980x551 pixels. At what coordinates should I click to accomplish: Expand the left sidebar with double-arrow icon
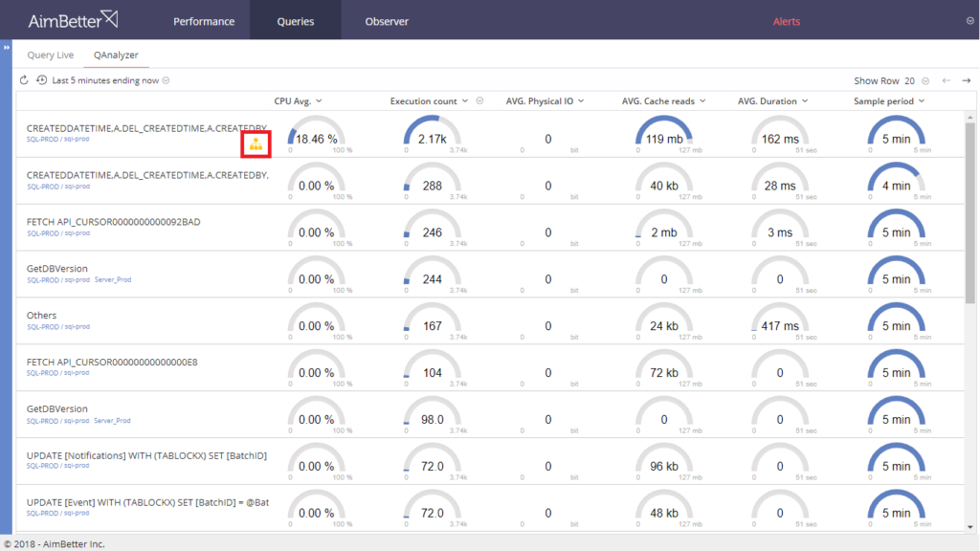6,46
